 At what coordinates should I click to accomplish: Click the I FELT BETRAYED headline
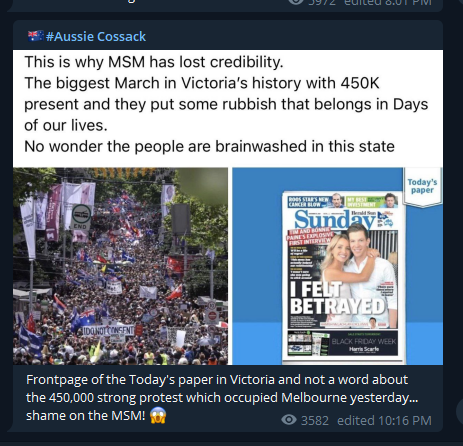tap(337, 298)
